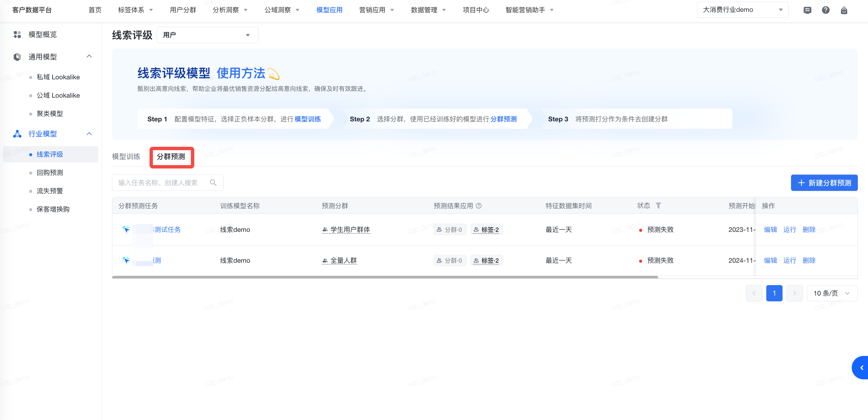Expand the 分析洞察 menu

pyautogui.click(x=230, y=10)
